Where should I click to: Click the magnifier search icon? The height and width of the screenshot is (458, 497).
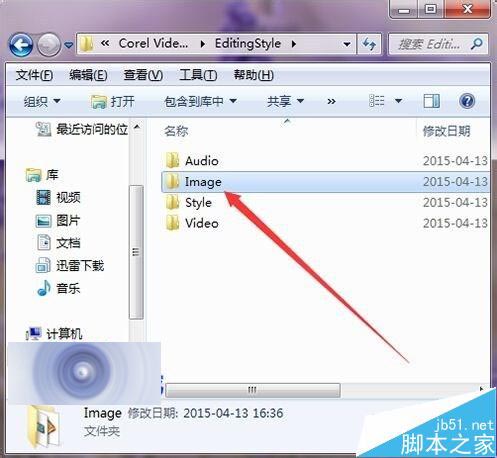pos(477,44)
